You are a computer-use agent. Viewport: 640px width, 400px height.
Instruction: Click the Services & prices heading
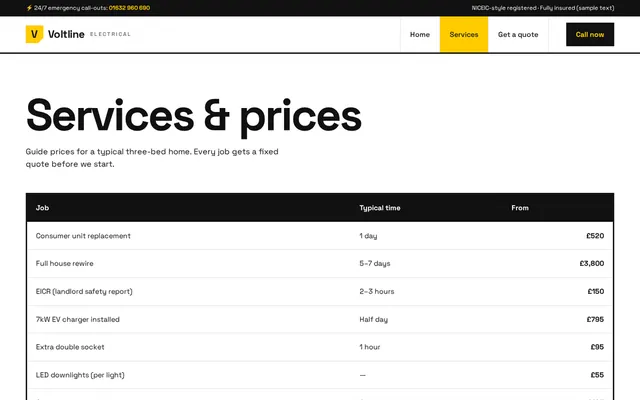coord(193,117)
